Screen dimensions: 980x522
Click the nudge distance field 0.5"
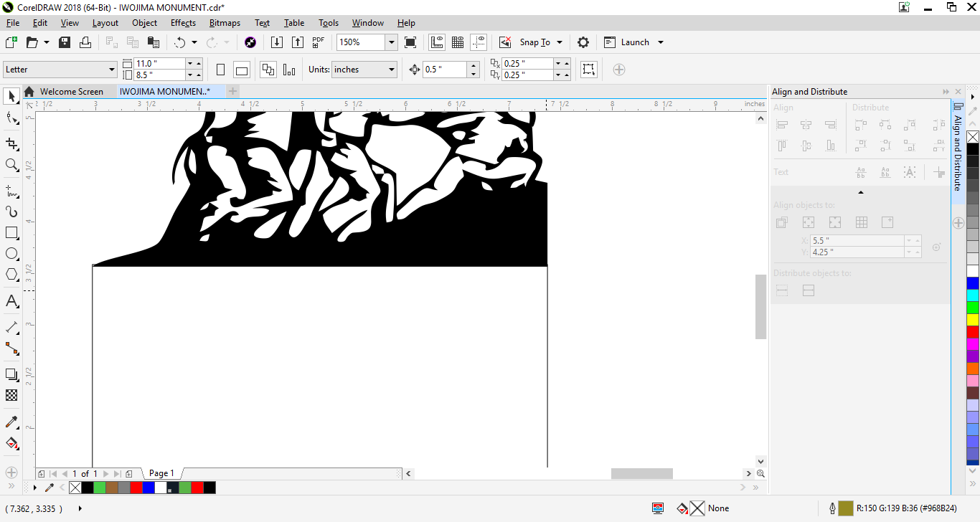(445, 70)
